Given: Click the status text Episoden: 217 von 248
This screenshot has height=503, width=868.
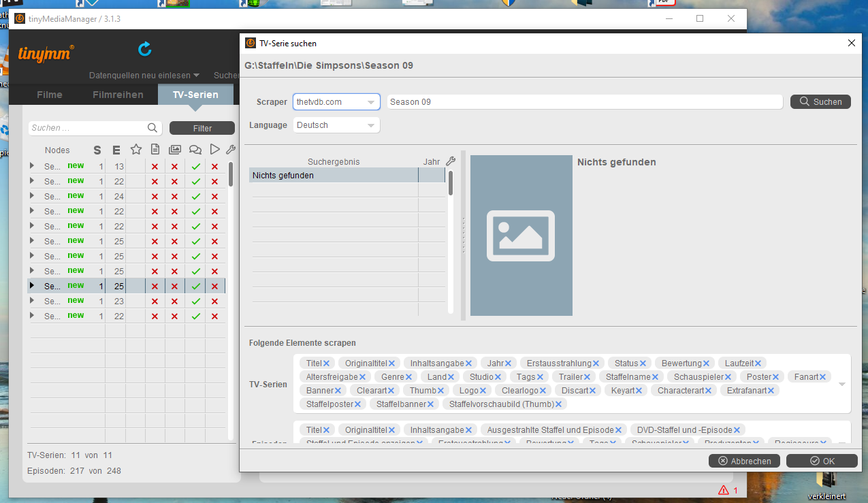Looking at the screenshot, I should (x=74, y=471).
